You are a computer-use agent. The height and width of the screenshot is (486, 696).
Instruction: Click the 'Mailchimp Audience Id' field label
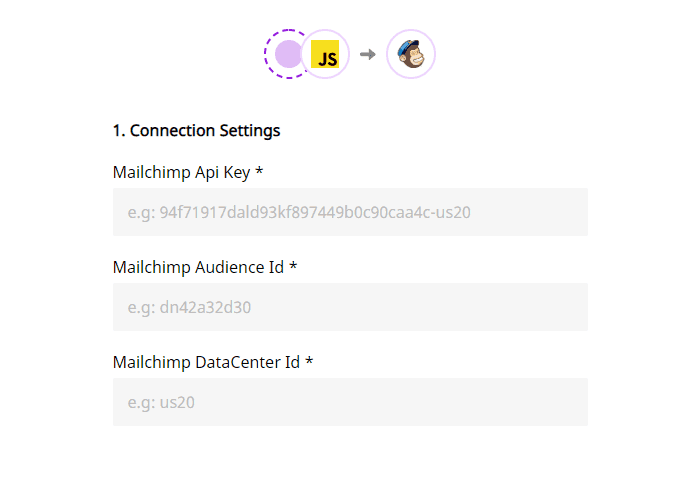click(x=198, y=267)
